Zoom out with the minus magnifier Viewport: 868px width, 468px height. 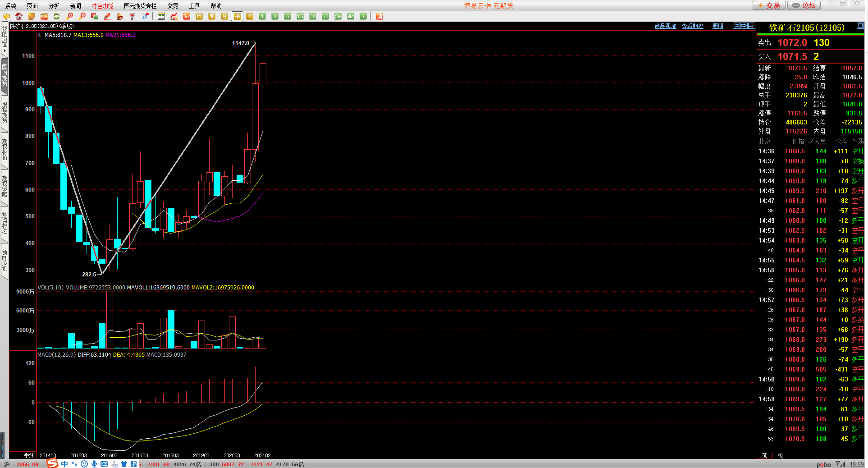(x=82, y=16)
